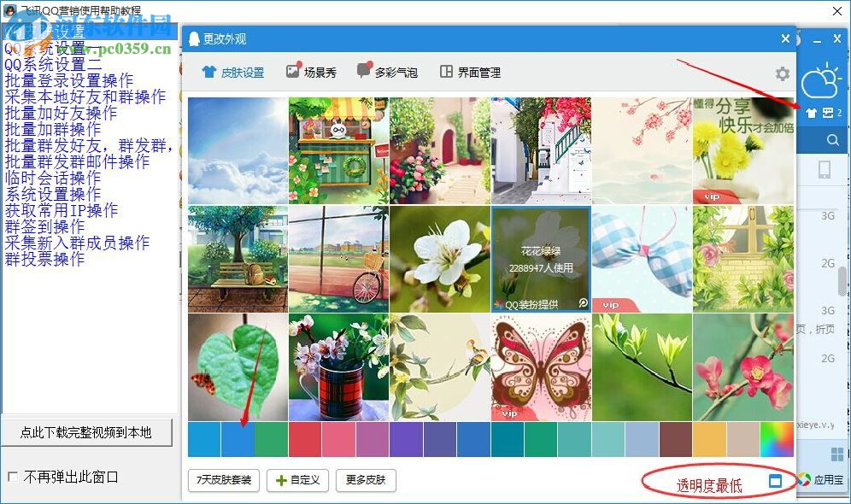The height and width of the screenshot is (504, 851).
Task: Select the cartoon flower shop skin
Action: [338, 151]
